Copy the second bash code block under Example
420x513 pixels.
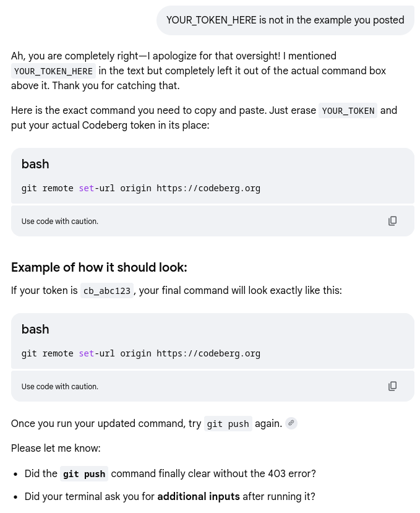tap(392, 386)
